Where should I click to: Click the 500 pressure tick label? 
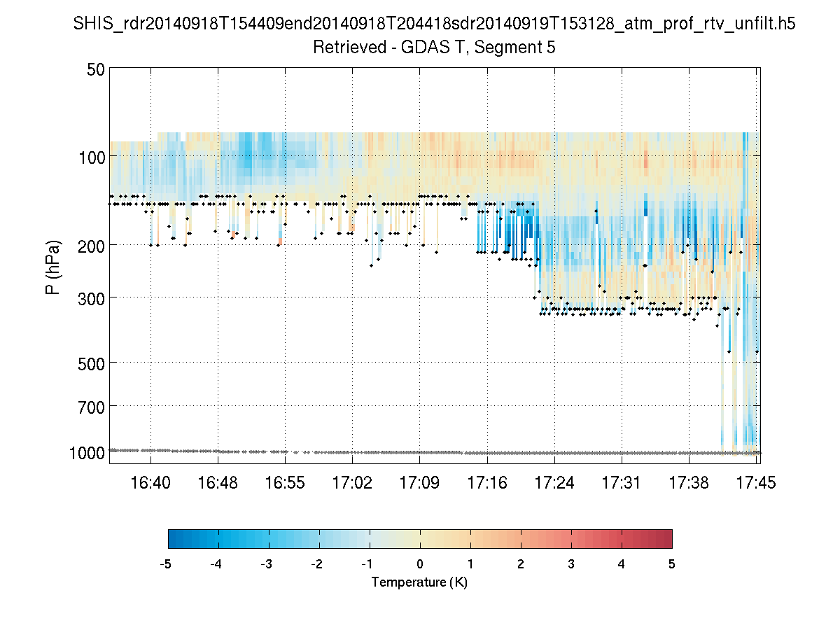click(92, 363)
